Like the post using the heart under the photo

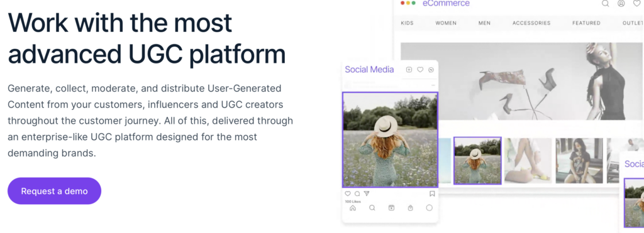(x=348, y=193)
